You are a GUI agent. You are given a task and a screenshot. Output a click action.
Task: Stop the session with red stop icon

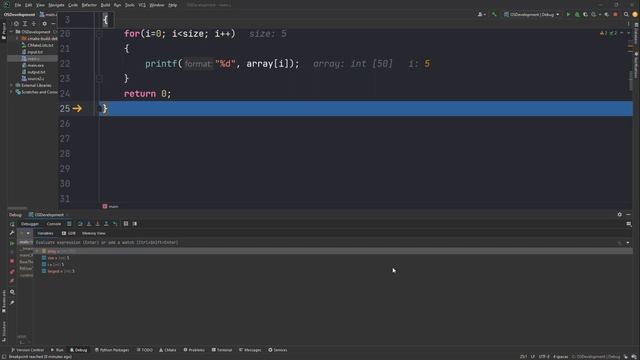coord(616,14)
